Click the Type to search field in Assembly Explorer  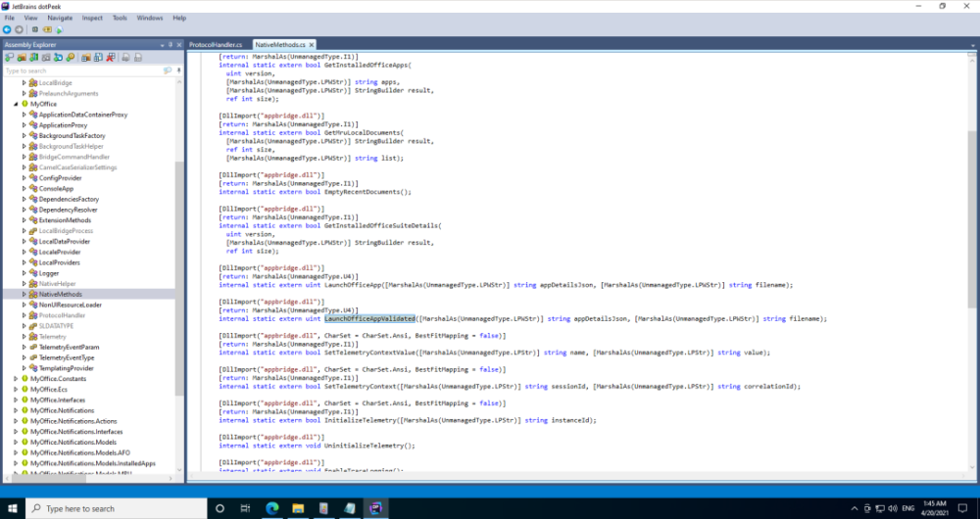(x=83, y=71)
